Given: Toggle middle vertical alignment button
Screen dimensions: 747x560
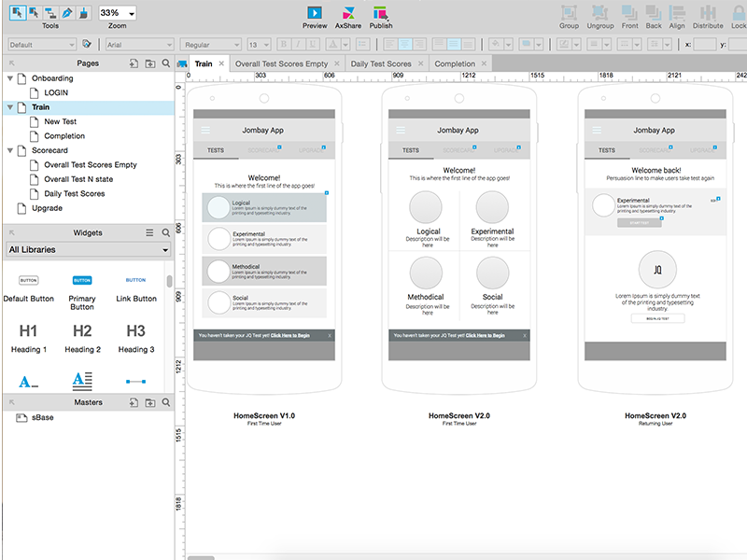Looking at the screenshot, I should tap(453, 44).
